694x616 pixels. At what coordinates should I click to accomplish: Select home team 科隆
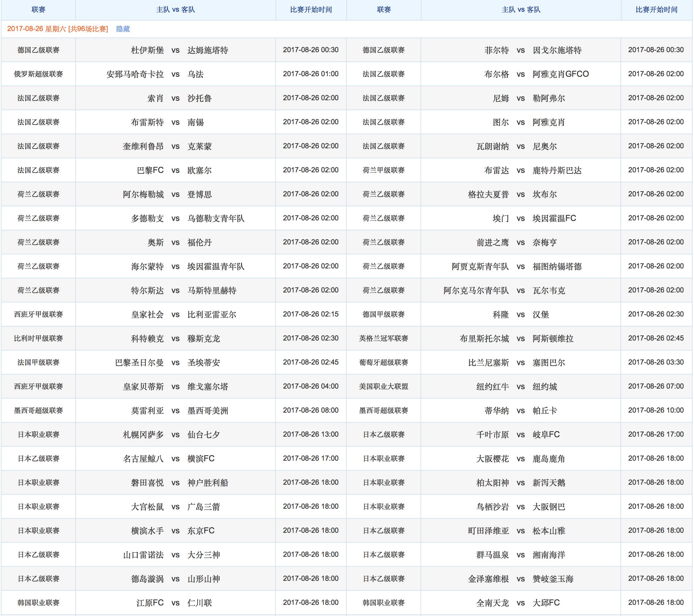[501, 315]
